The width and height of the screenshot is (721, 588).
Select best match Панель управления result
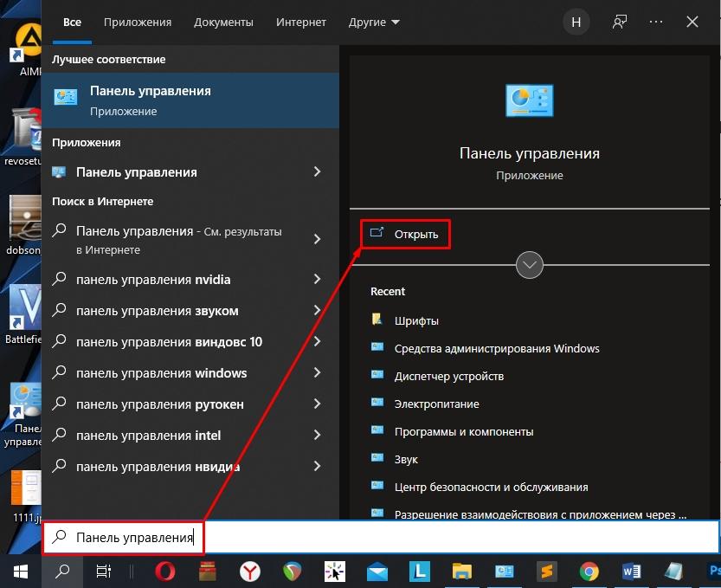point(190,100)
